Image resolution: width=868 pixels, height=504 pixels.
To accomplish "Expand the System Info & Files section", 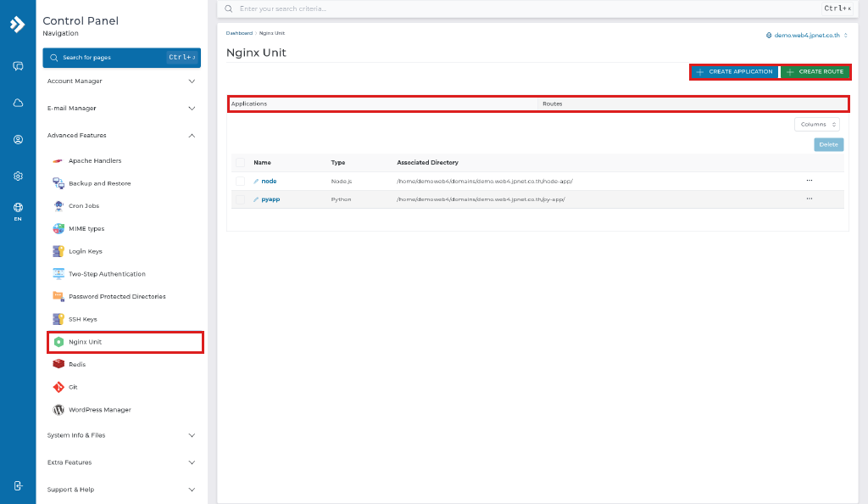I will click(122, 435).
